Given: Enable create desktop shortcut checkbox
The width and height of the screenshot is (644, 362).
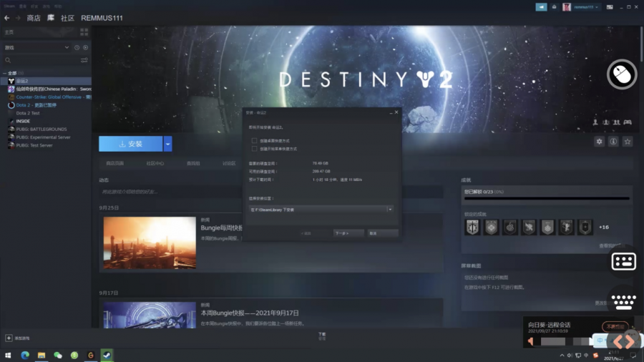Looking at the screenshot, I should click(x=254, y=141).
